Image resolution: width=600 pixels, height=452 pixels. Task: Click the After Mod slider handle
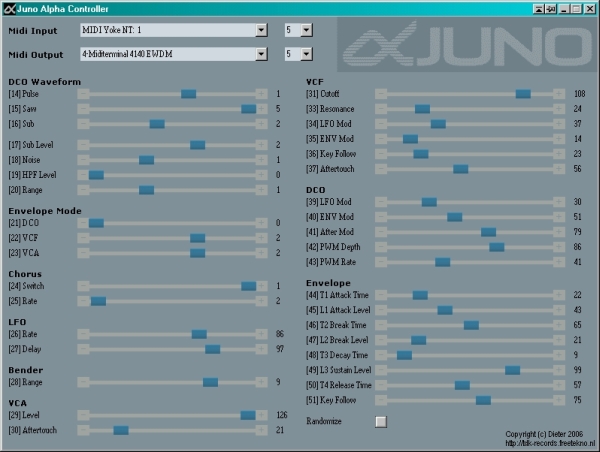pos(488,232)
